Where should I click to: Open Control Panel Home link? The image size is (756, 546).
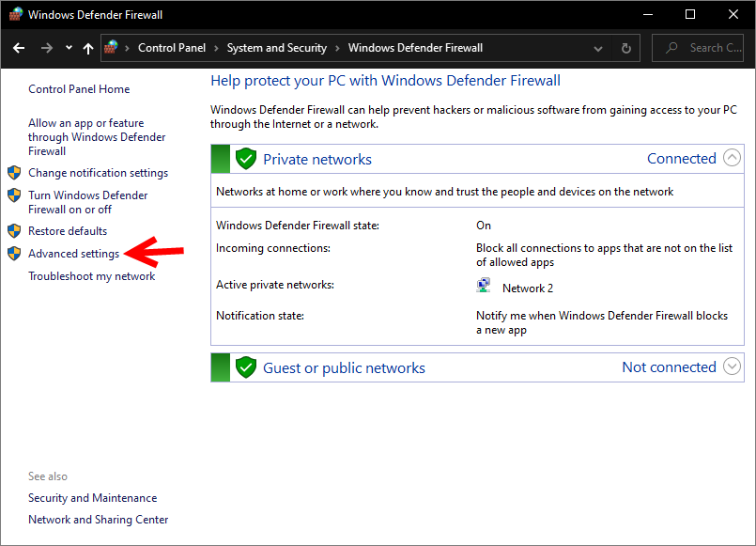point(79,89)
